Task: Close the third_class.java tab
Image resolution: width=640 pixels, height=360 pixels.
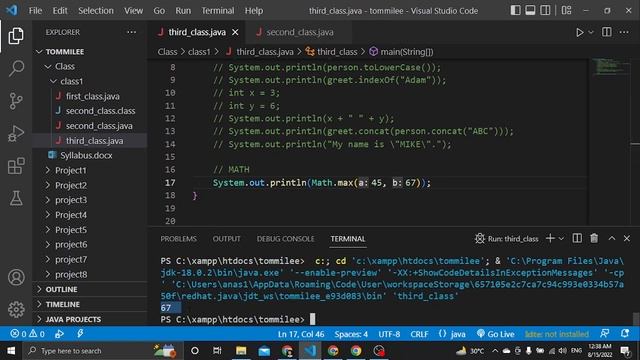Action: (x=235, y=32)
